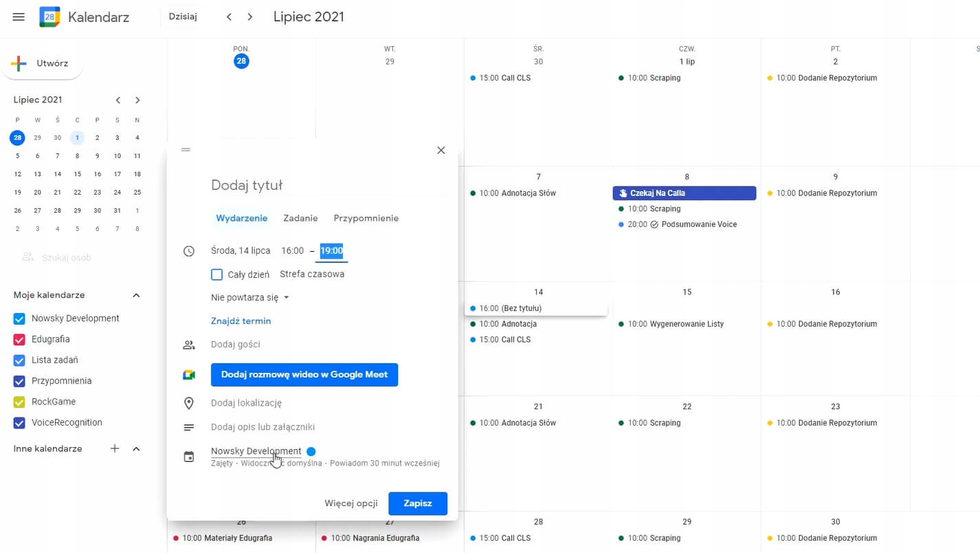980x553 pixels.
Task: Select the Przypomnienie tab
Action: pyautogui.click(x=366, y=218)
